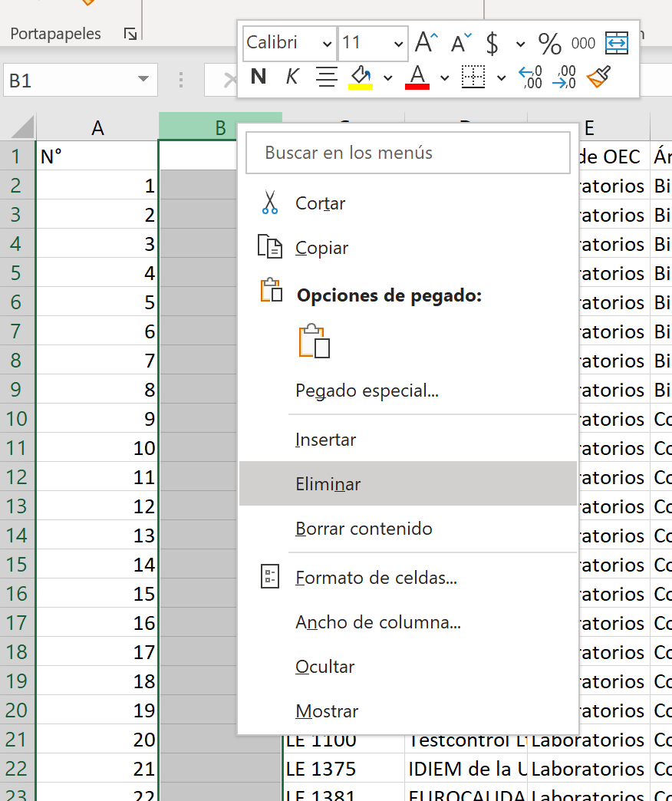This screenshot has height=801, width=672.
Task: Select row 1 header
Action: 17,157
